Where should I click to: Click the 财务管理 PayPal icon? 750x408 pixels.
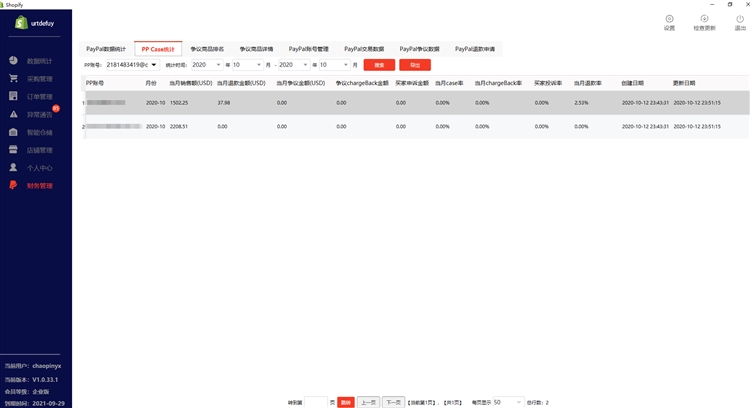point(13,185)
